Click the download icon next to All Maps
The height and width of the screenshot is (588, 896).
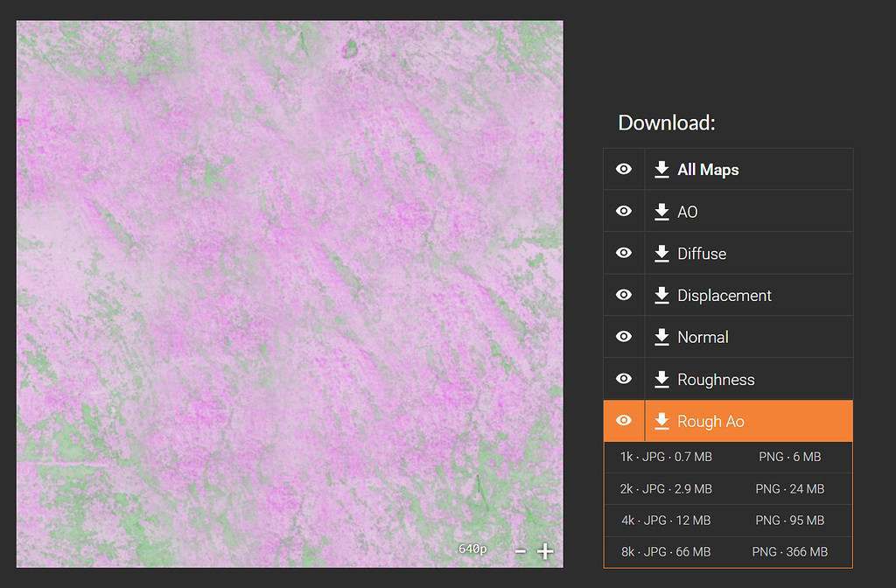coord(661,169)
